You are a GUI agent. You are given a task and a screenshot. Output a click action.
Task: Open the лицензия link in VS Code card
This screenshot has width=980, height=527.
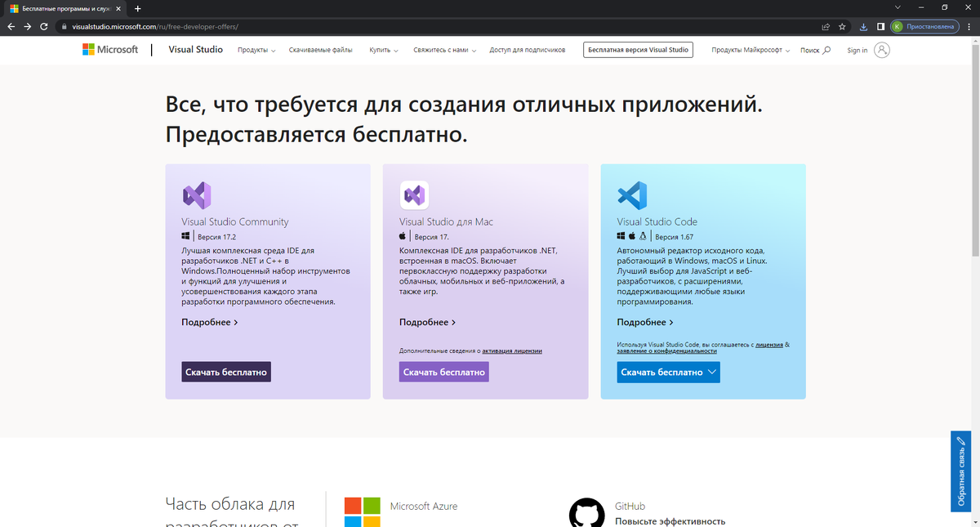[x=769, y=345]
